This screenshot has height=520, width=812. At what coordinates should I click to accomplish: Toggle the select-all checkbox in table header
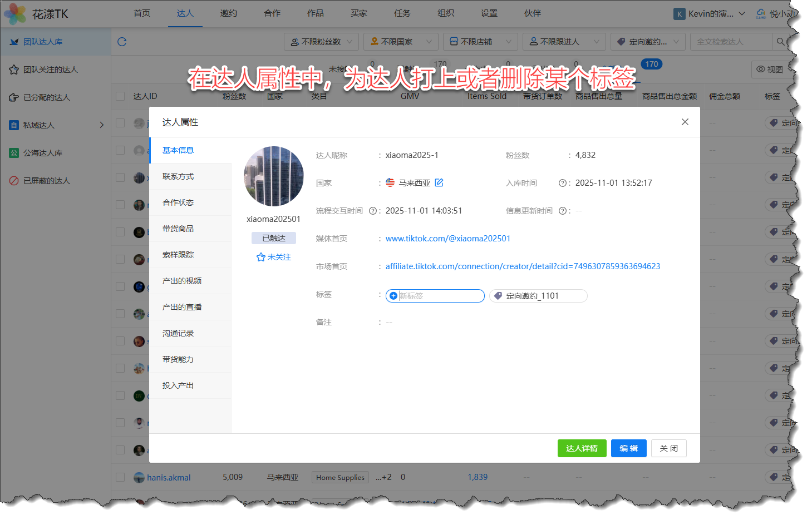tap(120, 96)
